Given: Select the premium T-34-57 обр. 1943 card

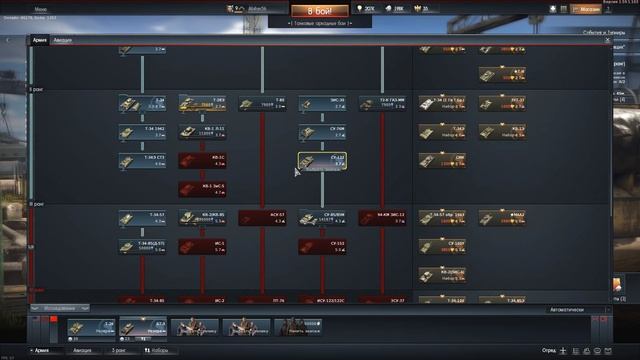Looking at the screenshot, I should point(442,218).
